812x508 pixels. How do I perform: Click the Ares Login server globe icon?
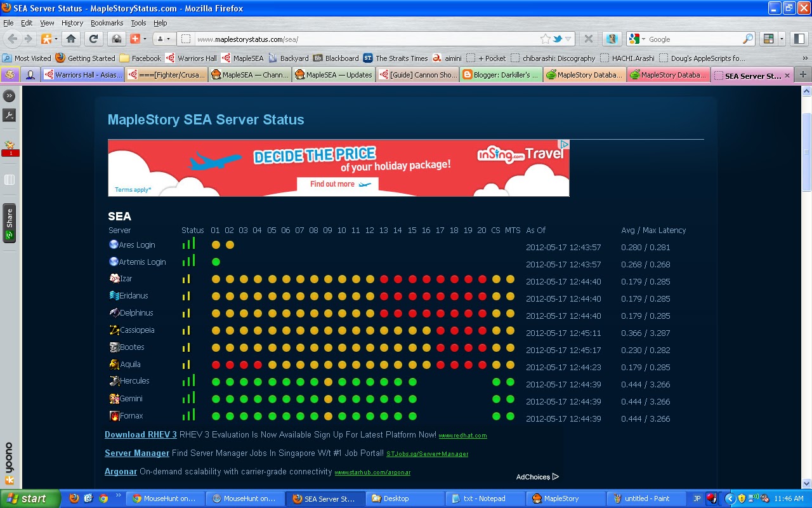[114, 244]
